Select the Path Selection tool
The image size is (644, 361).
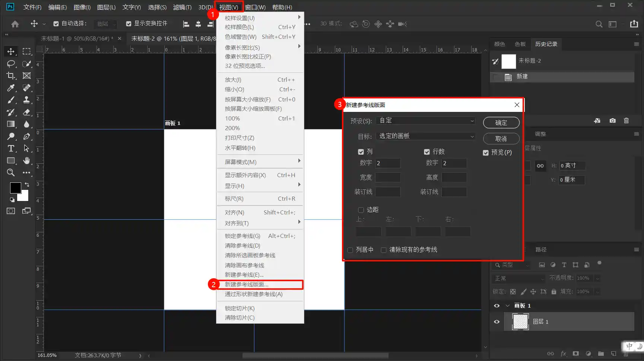pos(26,148)
